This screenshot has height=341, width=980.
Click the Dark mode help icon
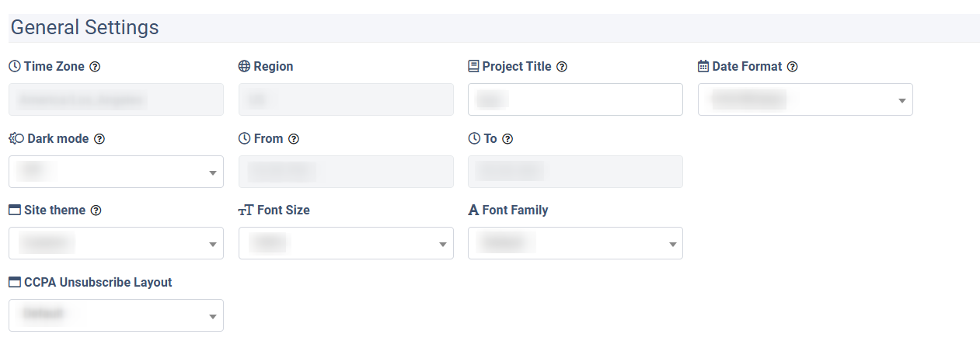(99, 139)
